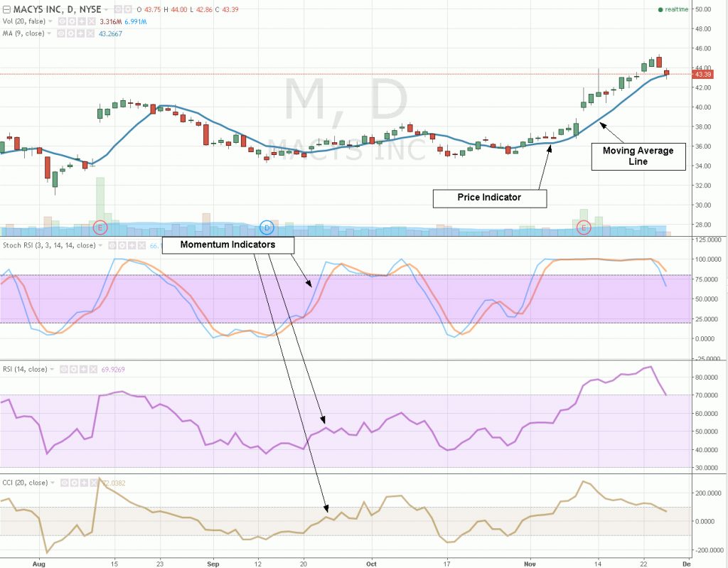Hide the Stoch RSI indicator via eye icon
Viewport: 728px width, 568px height.
(112, 245)
